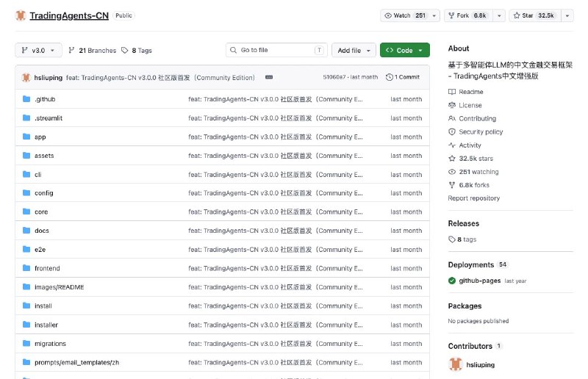Click the folder icon for config

(x=26, y=192)
